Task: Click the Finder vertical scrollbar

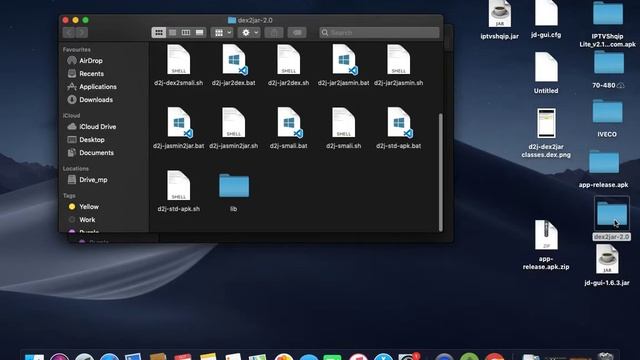Action: [440, 172]
